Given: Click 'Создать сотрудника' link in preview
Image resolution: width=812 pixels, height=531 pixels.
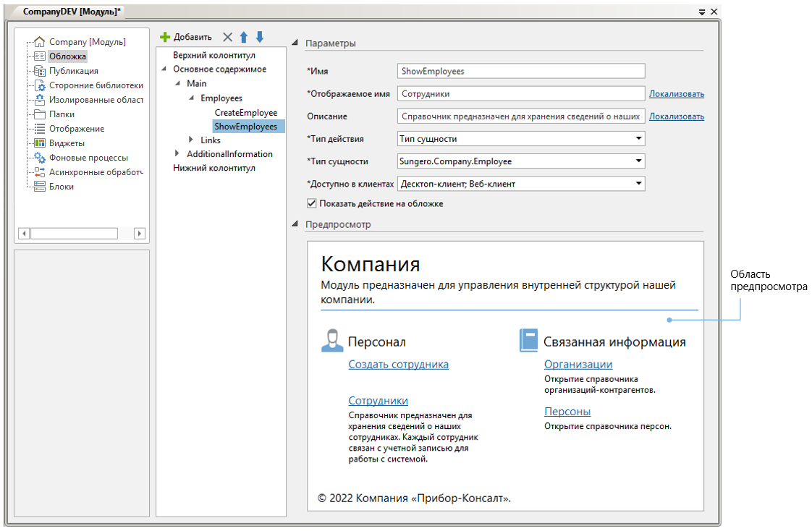Looking at the screenshot, I should (x=398, y=365).
